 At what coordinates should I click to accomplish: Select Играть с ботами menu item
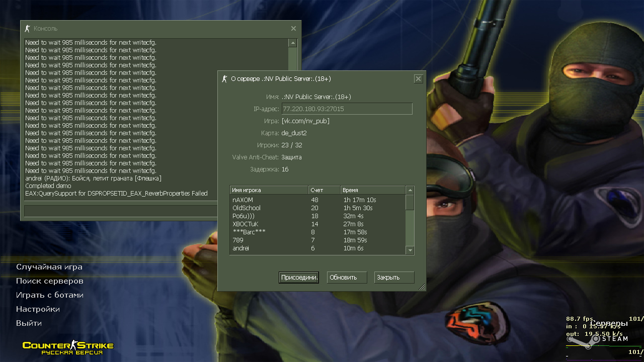pos(50,295)
